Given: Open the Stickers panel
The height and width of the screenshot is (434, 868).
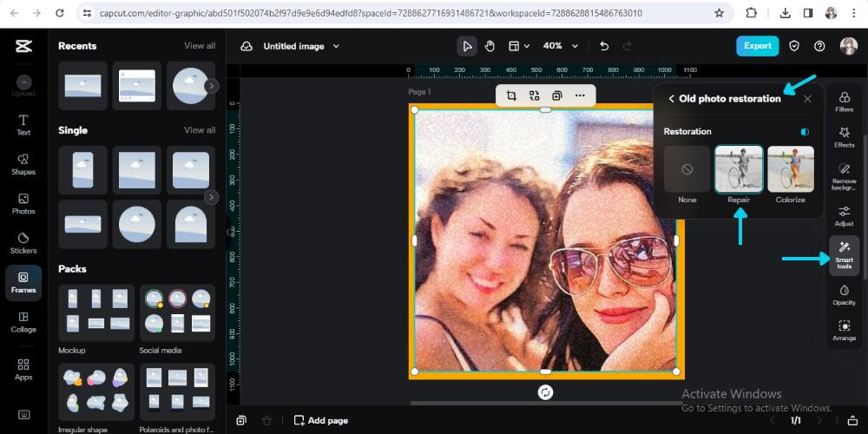Looking at the screenshot, I should 23,243.
